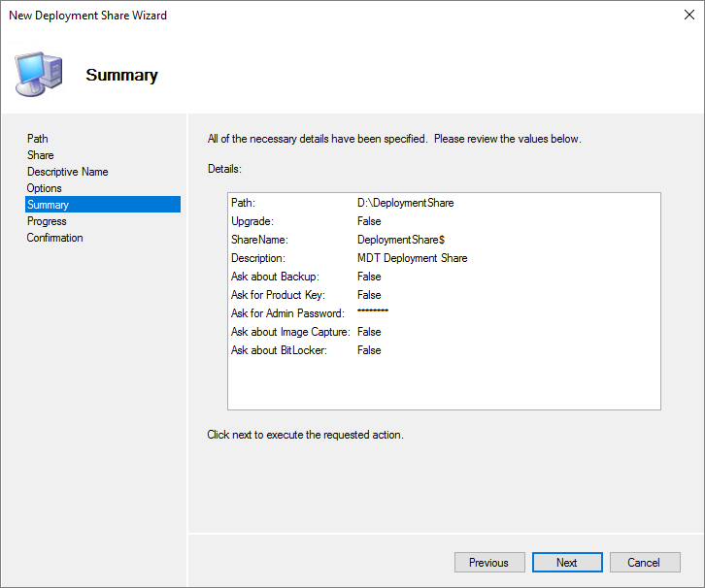Screen dimensions: 705x588
Task: Select the Progress step in sidebar
Action: (47, 221)
